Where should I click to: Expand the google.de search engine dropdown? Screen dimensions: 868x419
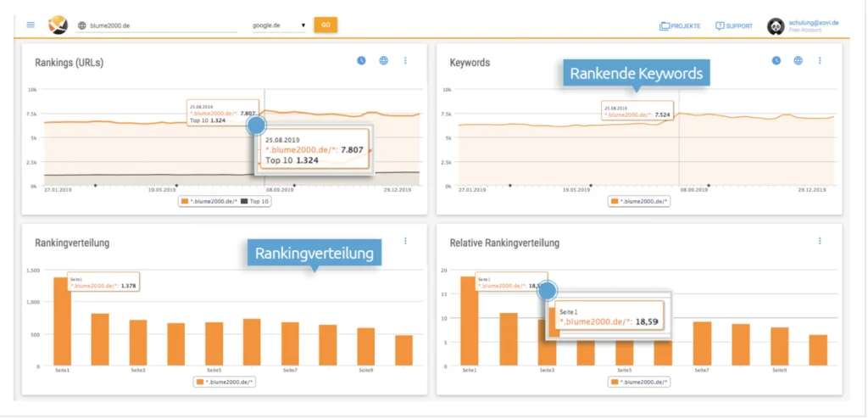click(279, 25)
